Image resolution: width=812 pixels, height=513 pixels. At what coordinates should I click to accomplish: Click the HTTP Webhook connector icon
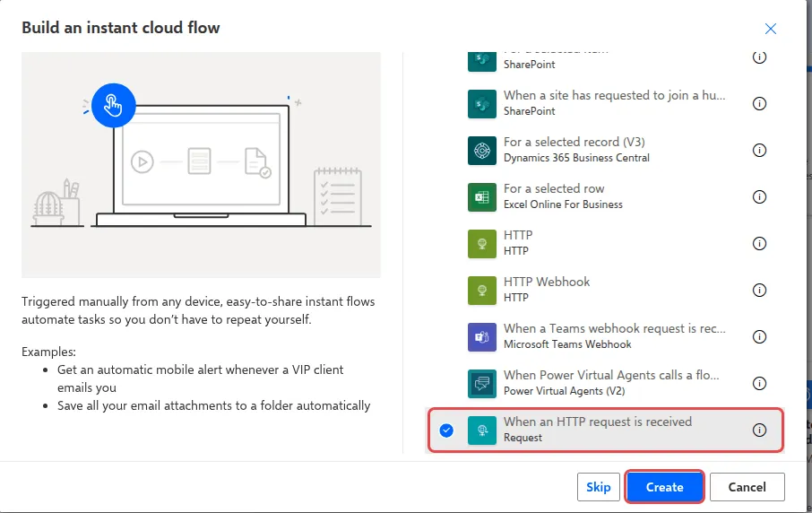481,291
